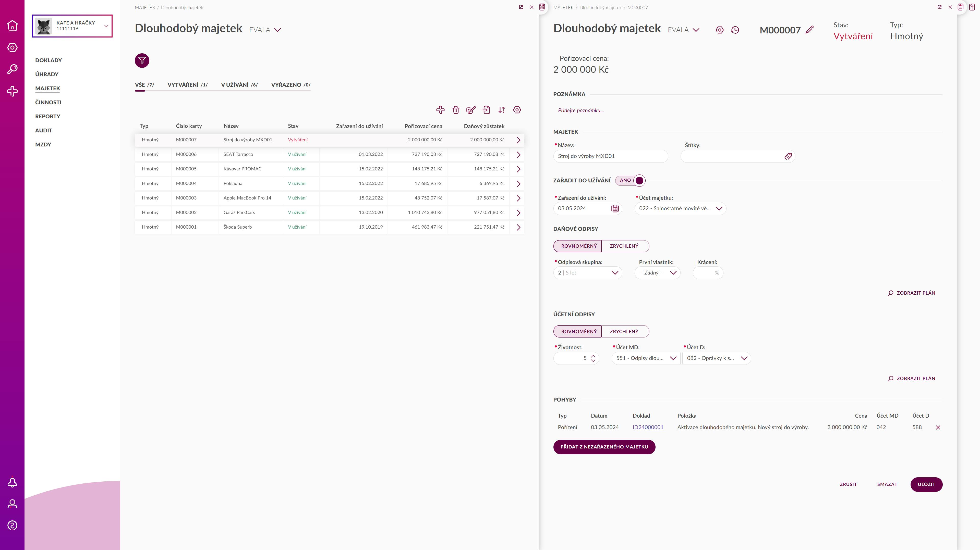Click the edit pencil icon in list toolbar
The image size is (980, 550).
click(471, 110)
